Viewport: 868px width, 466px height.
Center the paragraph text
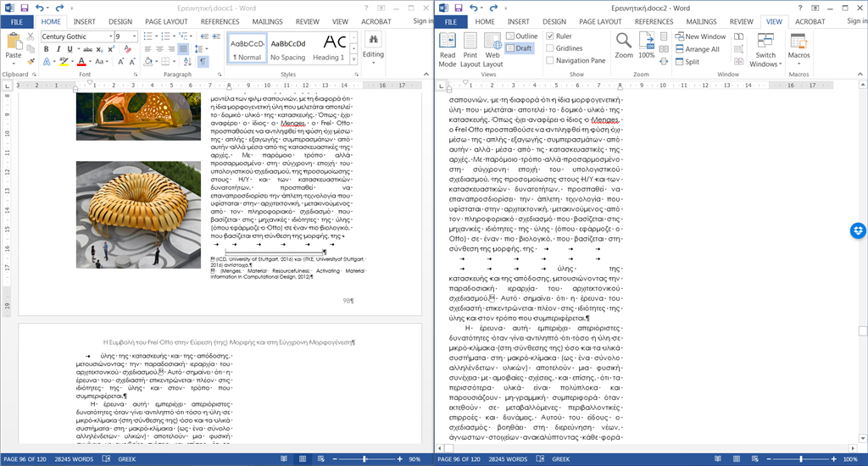[x=159, y=49]
